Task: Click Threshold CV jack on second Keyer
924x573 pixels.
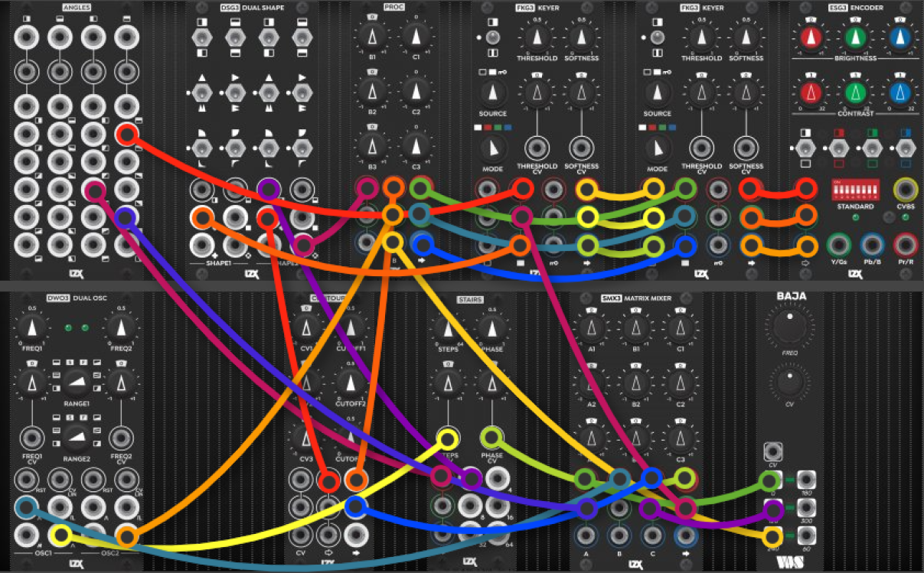Action: [x=700, y=147]
